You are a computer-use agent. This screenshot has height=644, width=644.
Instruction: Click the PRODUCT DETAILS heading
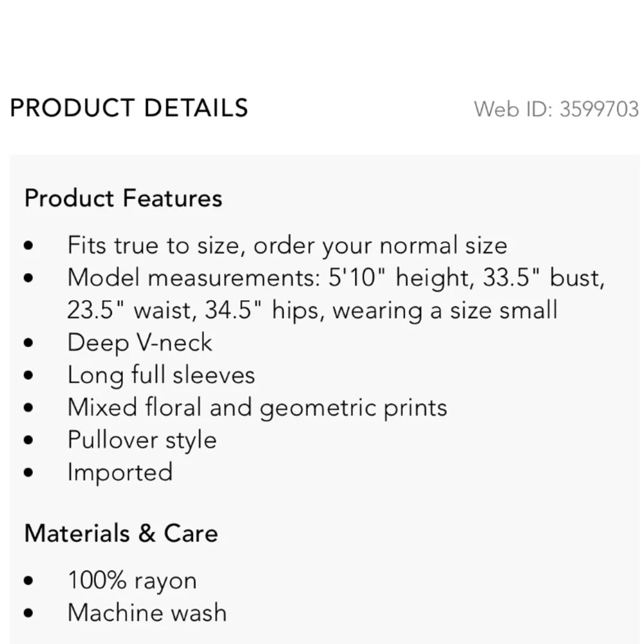coord(129,108)
